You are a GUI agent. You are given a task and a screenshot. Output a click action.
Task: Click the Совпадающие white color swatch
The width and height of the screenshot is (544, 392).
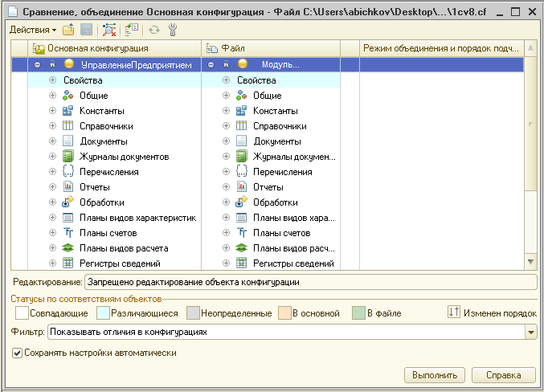(x=22, y=313)
